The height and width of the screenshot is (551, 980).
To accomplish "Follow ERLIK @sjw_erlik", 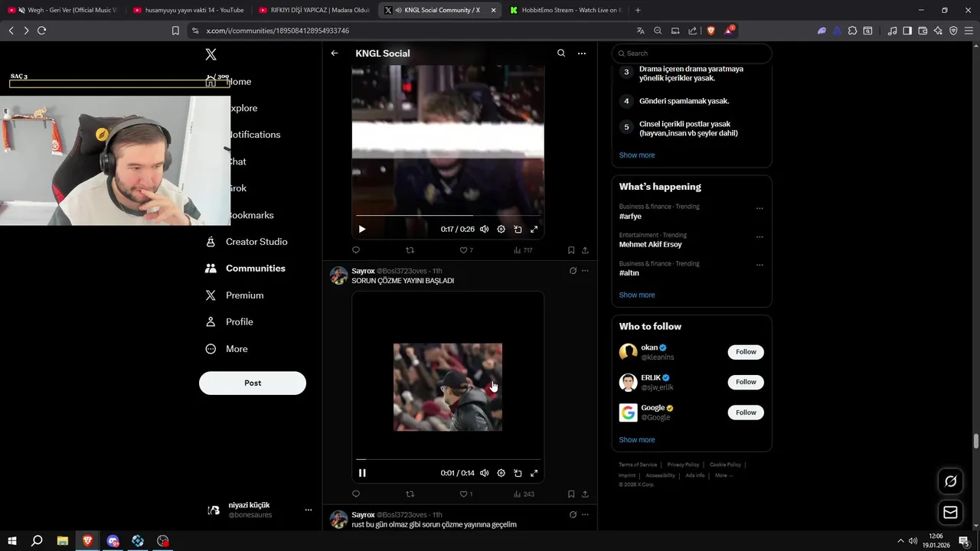I will (746, 382).
